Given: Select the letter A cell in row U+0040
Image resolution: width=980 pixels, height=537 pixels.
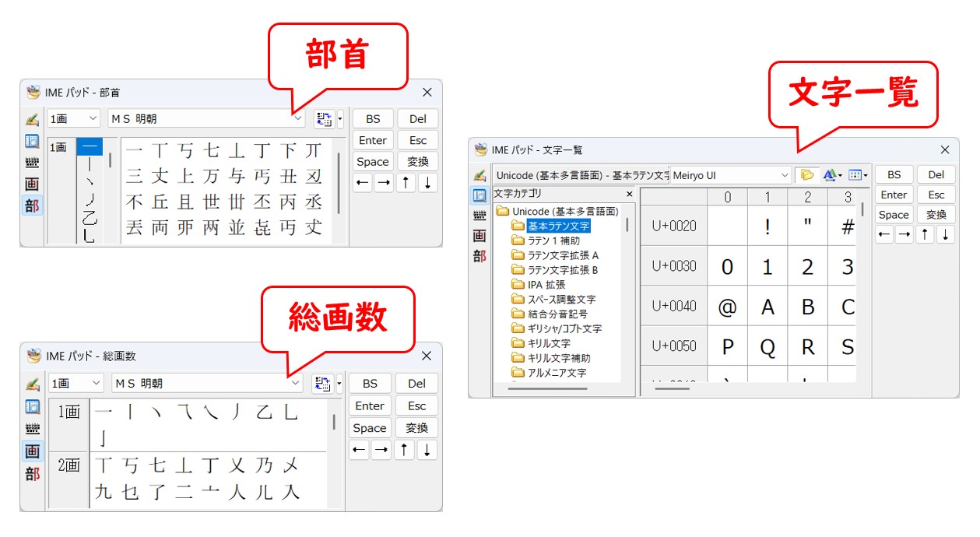Looking at the screenshot, I should pyautogui.click(x=768, y=307).
